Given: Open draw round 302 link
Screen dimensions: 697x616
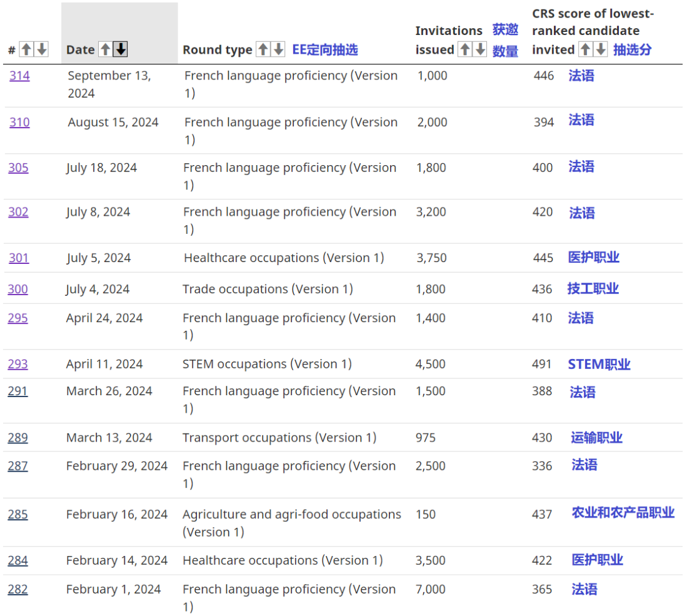Looking at the screenshot, I should [x=18, y=212].
